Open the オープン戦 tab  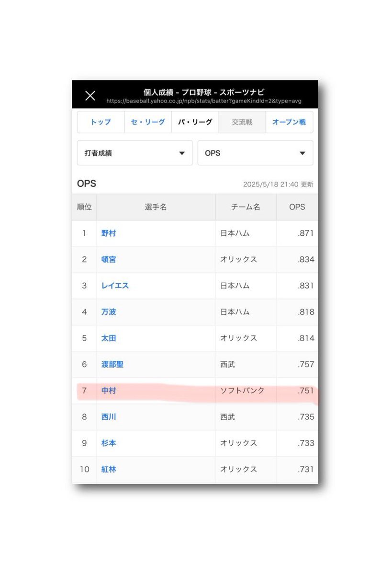pyautogui.click(x=289, y=122)
